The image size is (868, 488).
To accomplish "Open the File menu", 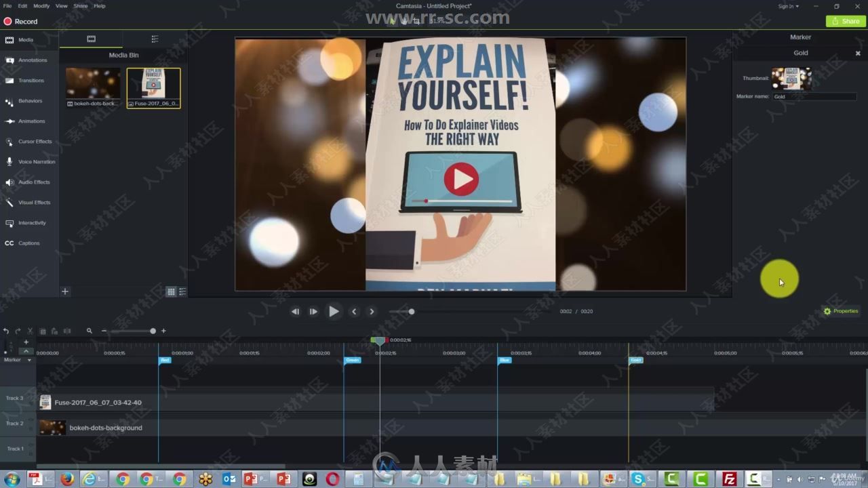I will tap(7, 5).
